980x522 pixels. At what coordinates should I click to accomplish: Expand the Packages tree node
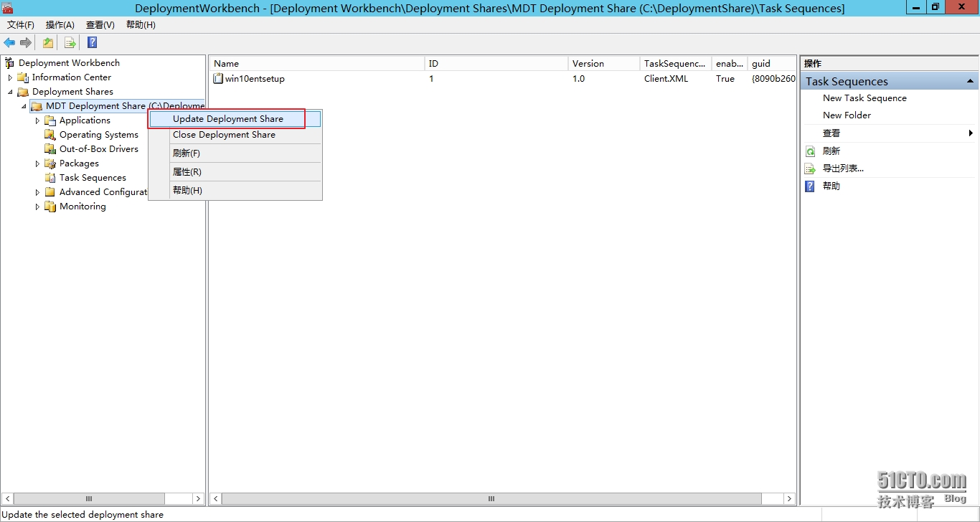(x=37, y=163)
